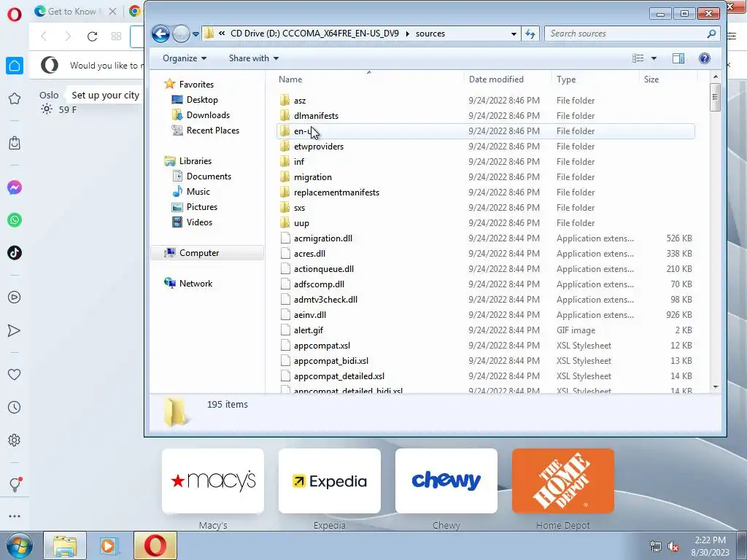This screenshot has height=560, width=747.
Task: Open the Macy's speed dial tile
Action: click(213, 481)
